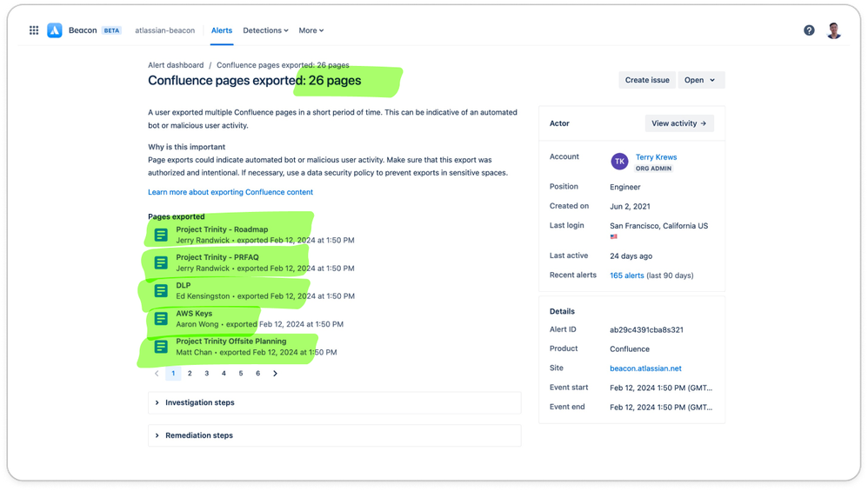Open the Detections dropdown menu
Image resolution: width=868 pixels, height=491 pixels.
tap(266, 30)
